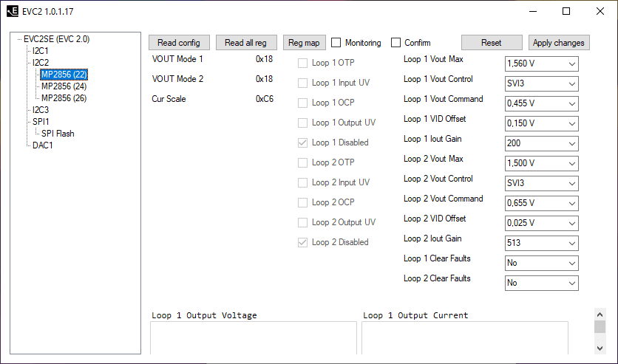Click the Read config button
The width and height of the screenshot is (618, 364).
pos(179,43)
